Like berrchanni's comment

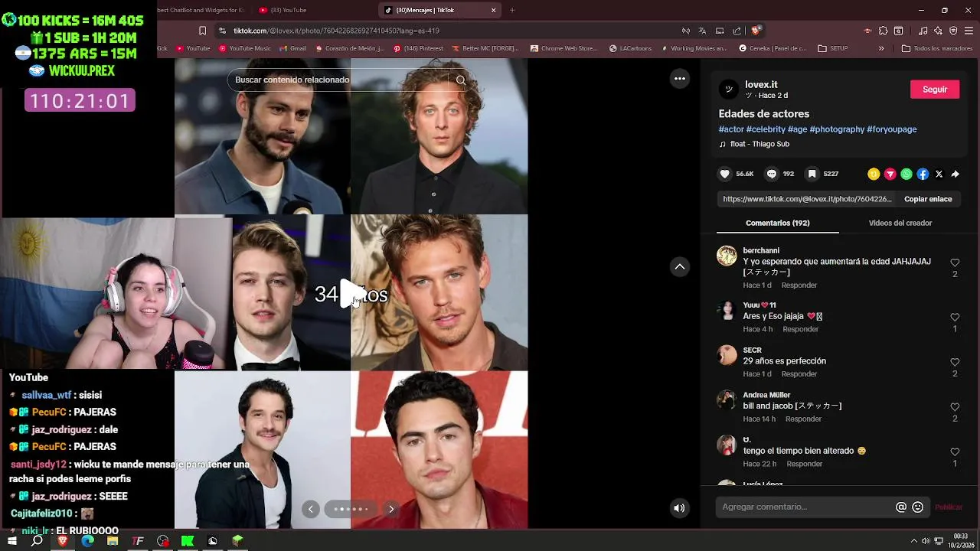(955, 262)
